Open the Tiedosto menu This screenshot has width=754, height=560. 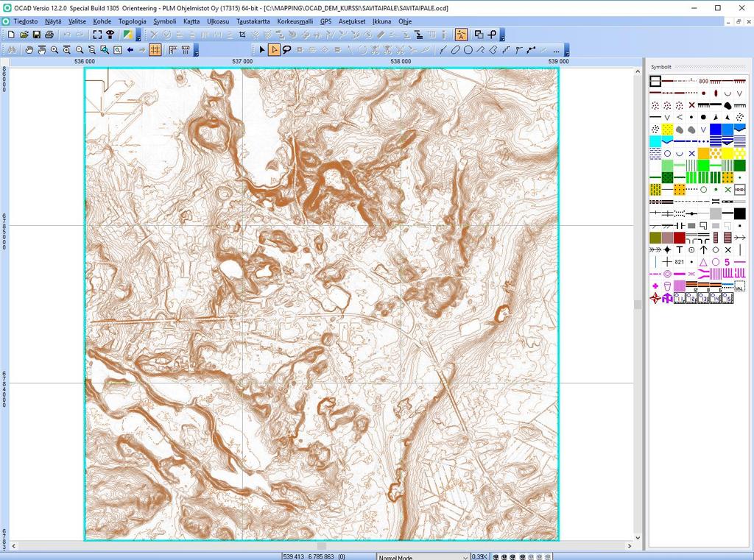[x=26, y=21]
